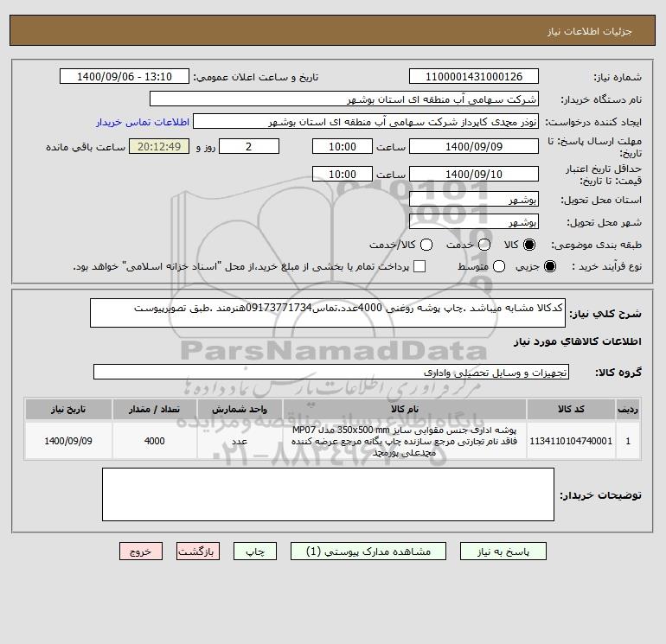Screen dimensions: 666x644
Task: Click row number 1 cell
Action: pos(628,441)
